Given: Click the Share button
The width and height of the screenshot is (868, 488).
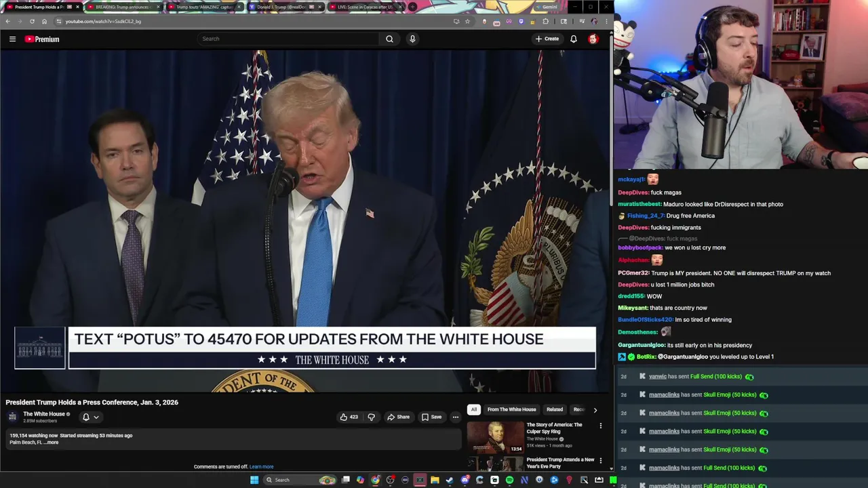Looking at the screenshot, I should pyautogui.click(x=398, y=417).
